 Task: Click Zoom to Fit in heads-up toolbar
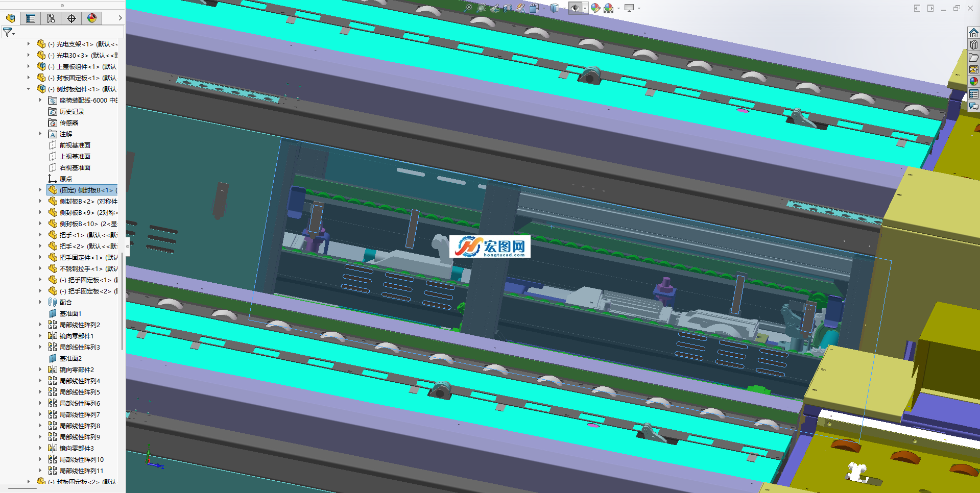pyautogui.click(x=468, y=8)
